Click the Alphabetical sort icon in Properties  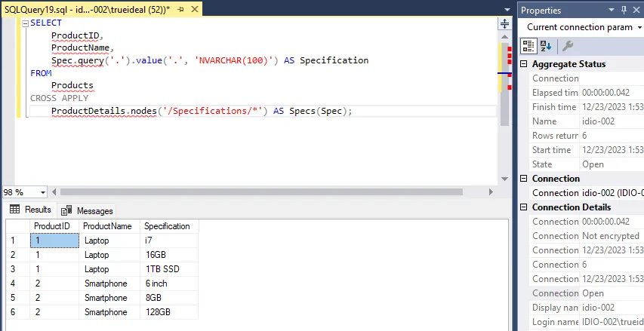pos(546,45)
